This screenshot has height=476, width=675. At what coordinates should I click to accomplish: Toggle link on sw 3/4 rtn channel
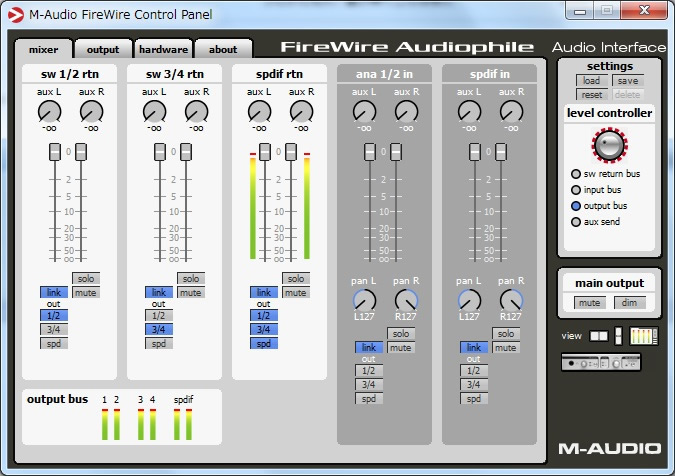pyautogui.click(x=159, y=293)
